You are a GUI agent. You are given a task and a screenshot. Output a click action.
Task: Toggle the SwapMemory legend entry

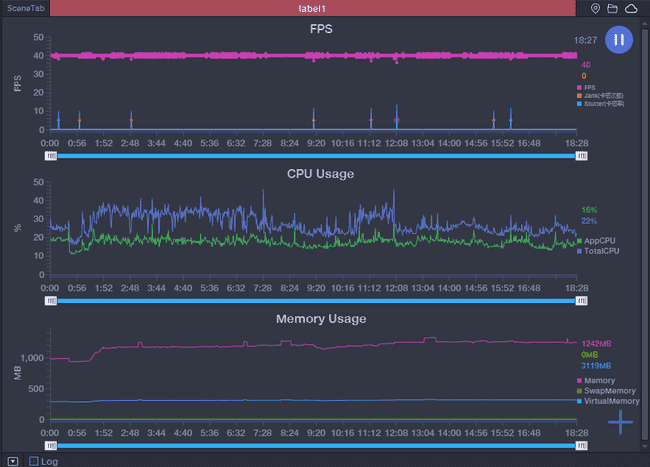(x=606, y=391)
